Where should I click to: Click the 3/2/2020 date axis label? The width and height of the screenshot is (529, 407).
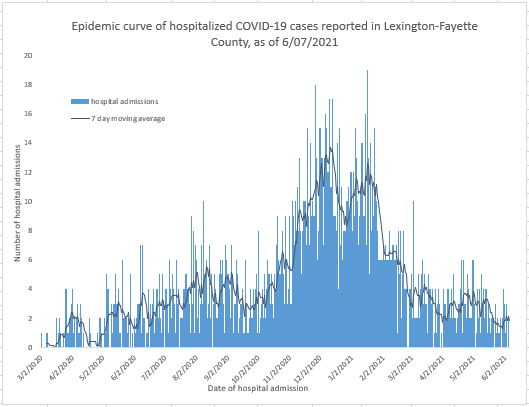[x=31, y=368]
